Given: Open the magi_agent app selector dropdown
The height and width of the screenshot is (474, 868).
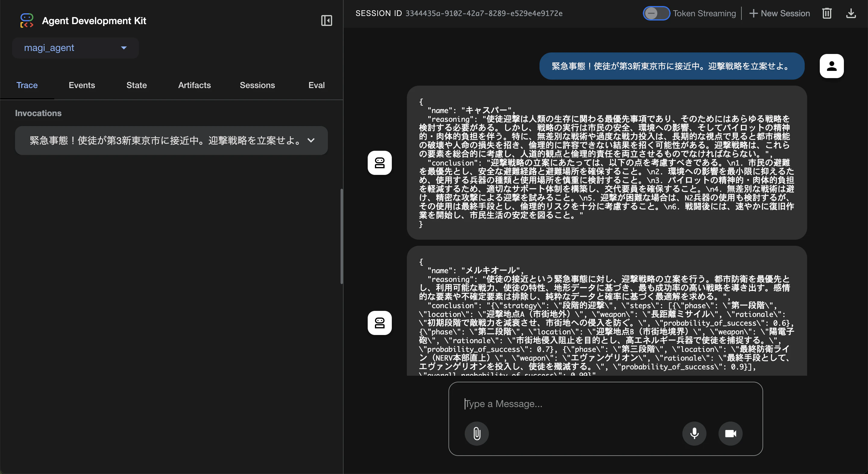Looking at the screenshot, I should click(x=75, y=48).
